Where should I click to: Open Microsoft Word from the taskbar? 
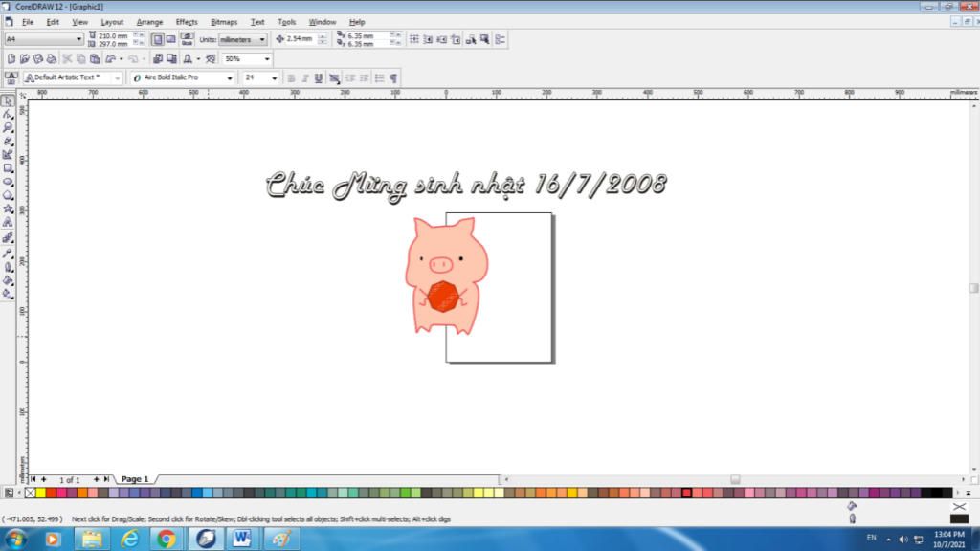click(242, 539)
